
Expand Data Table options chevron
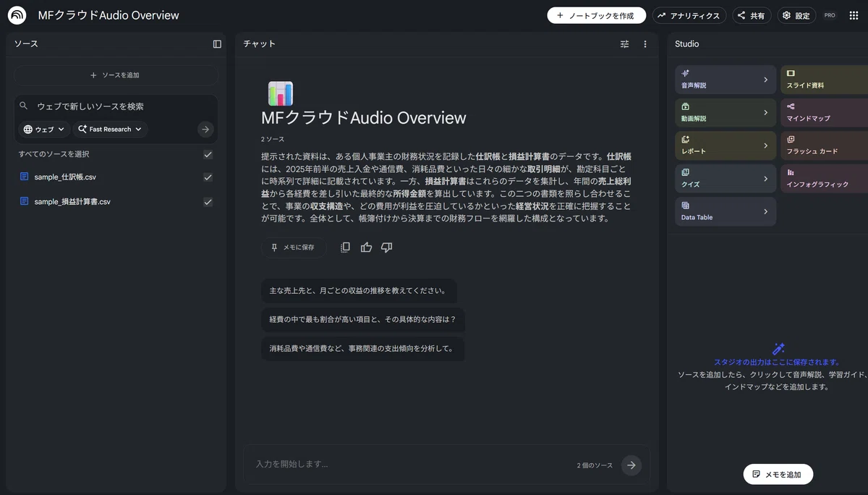(766, 212)
